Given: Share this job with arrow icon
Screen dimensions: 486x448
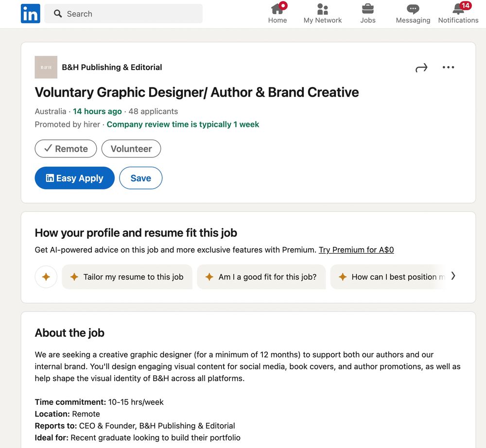Looking at the screenshot, I should point(421,68).
